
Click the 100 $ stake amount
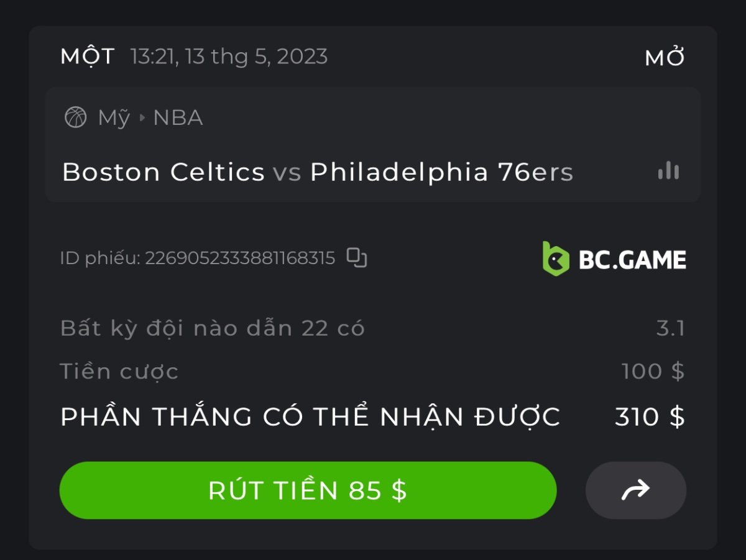pyautogui.click(x=653, y=372)
